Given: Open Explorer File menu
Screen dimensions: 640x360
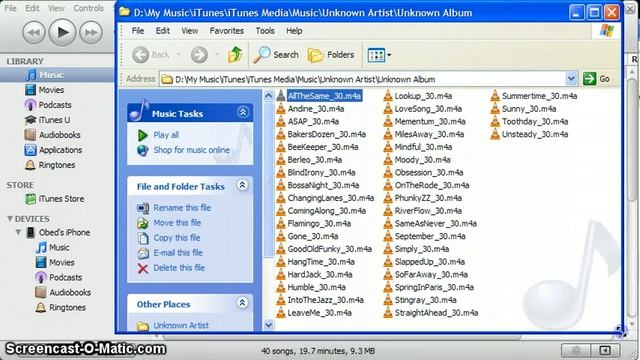Looking at the screenshot, I should click(x=138, y=31).
